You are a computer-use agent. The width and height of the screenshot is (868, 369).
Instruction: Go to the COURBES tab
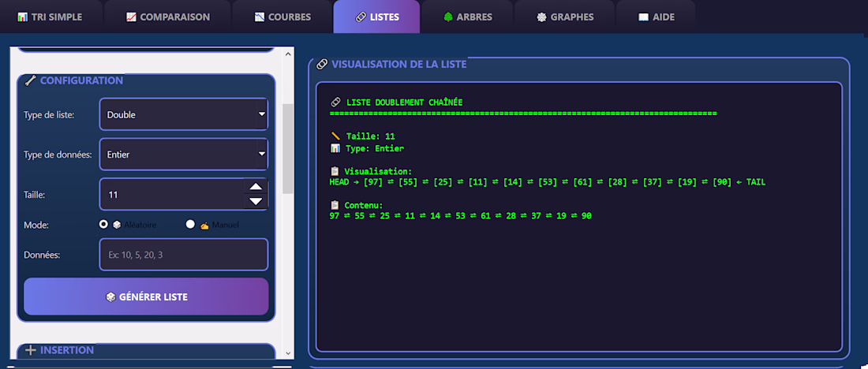pyautogui.click(x=282, y=17)
